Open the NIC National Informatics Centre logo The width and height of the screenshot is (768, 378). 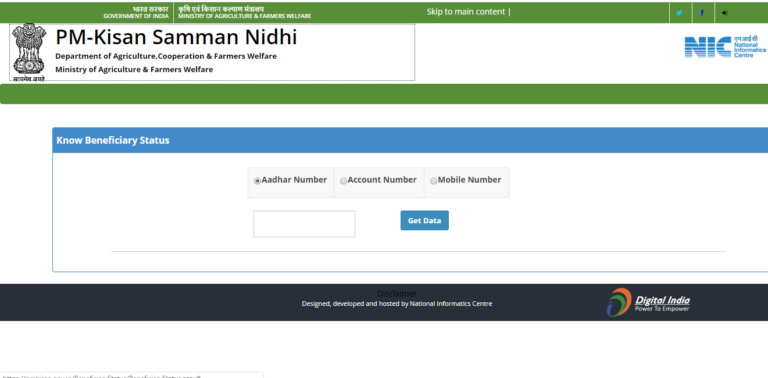click(x=725, y=47)
